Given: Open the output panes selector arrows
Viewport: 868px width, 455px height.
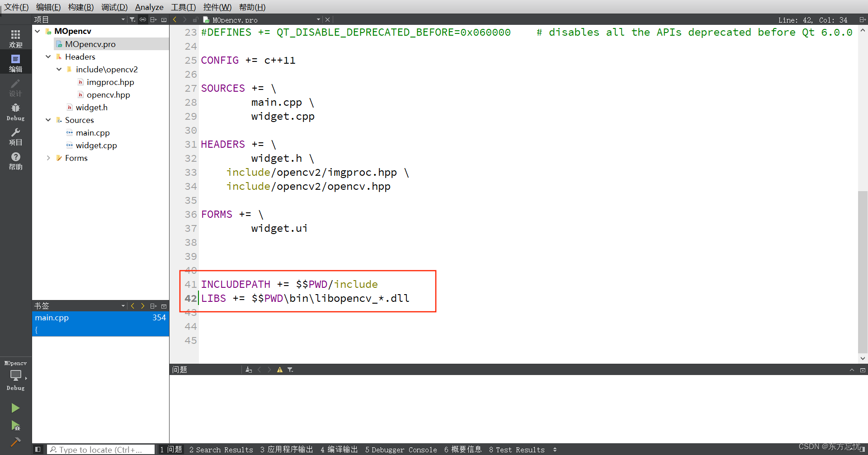Looking at the screenshot, I should pos(555,450).
